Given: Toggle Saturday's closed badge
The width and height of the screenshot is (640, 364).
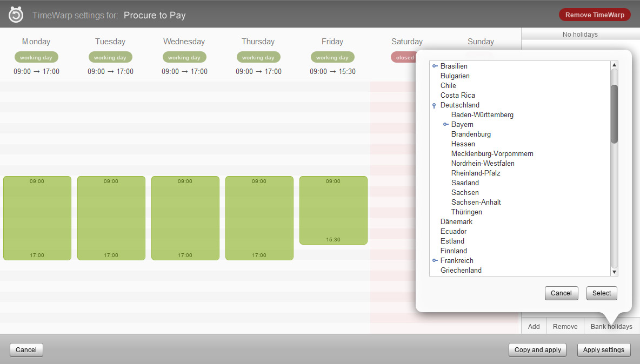Looking at the screenshot, I should pos(404,57).
